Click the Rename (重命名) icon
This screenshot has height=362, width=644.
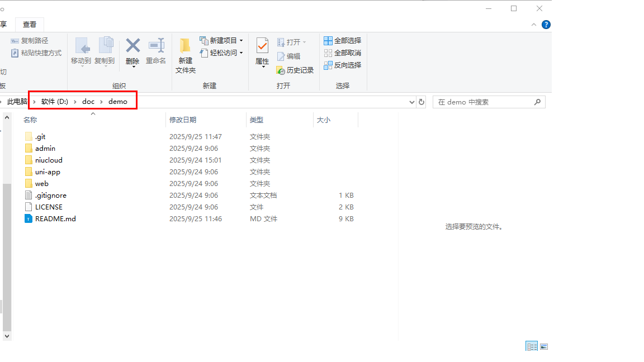click(x=156, y=46)
